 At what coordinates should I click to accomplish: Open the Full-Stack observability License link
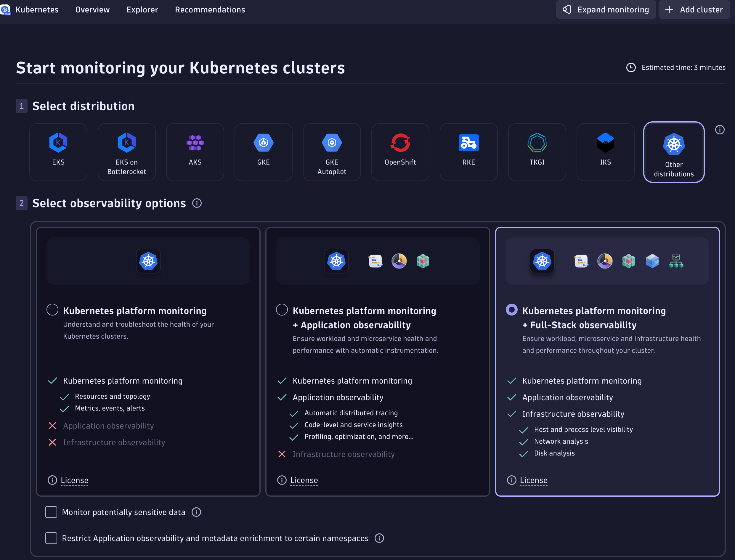pos(534,480)
